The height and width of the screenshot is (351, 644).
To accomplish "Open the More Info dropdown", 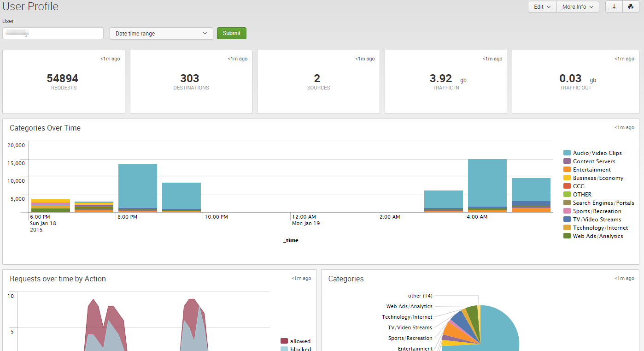I will tap(578, 7).
